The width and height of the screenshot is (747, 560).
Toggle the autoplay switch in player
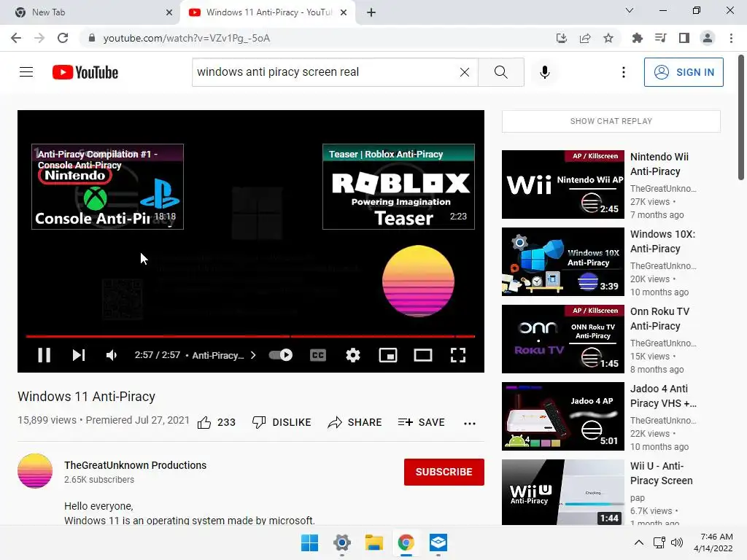point(281,355)
